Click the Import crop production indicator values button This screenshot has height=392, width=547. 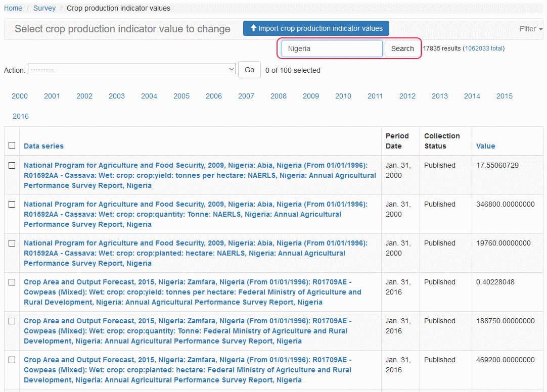pyautogui.click(x=316, y=28)
